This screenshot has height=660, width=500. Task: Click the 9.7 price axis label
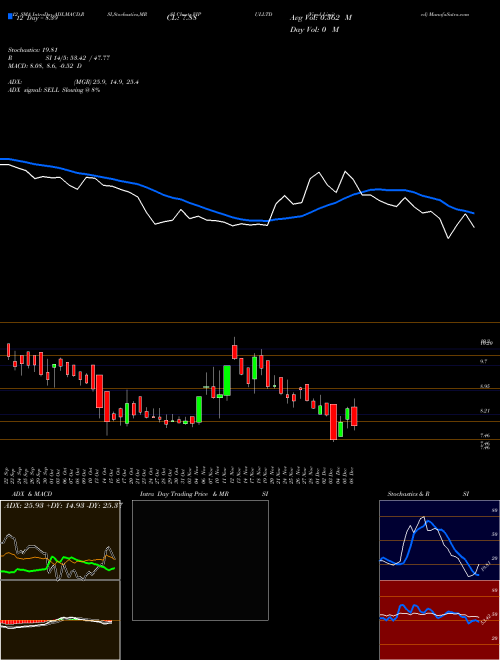pos(484,361)
